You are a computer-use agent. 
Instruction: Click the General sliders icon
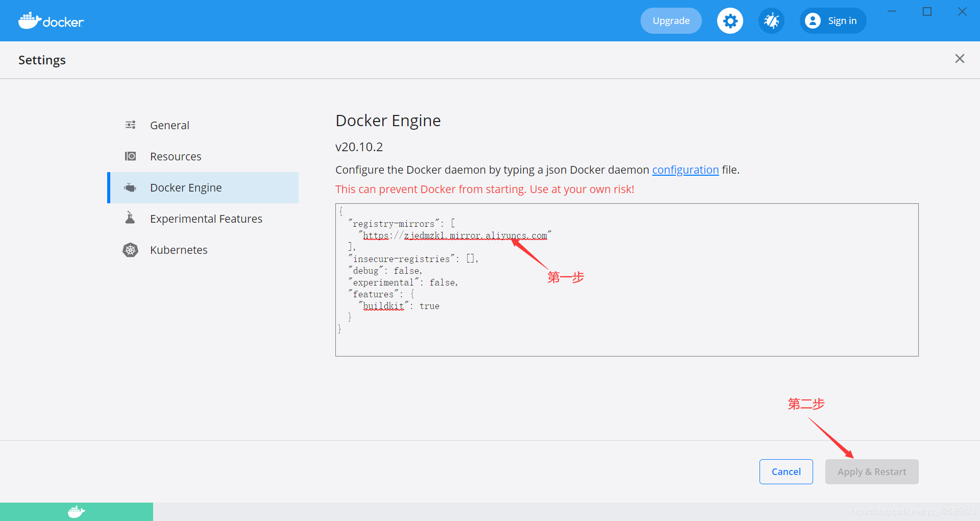131,125
